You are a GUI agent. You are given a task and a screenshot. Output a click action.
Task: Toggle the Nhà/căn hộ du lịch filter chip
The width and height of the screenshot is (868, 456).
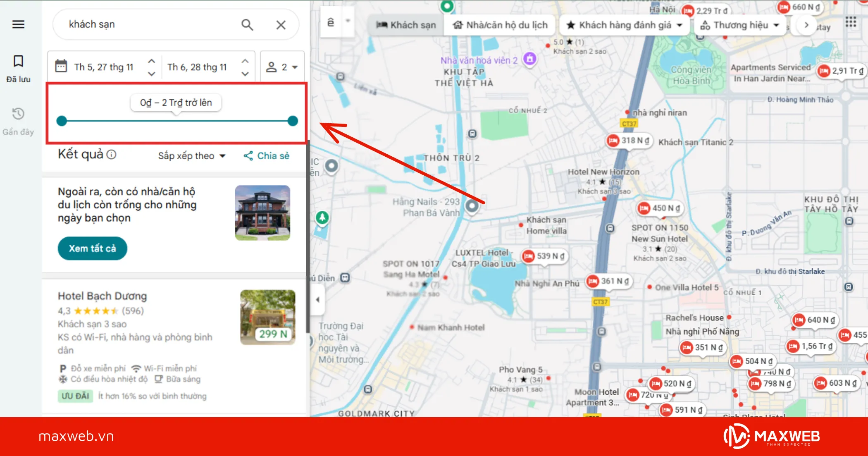(x=500, y=25)
